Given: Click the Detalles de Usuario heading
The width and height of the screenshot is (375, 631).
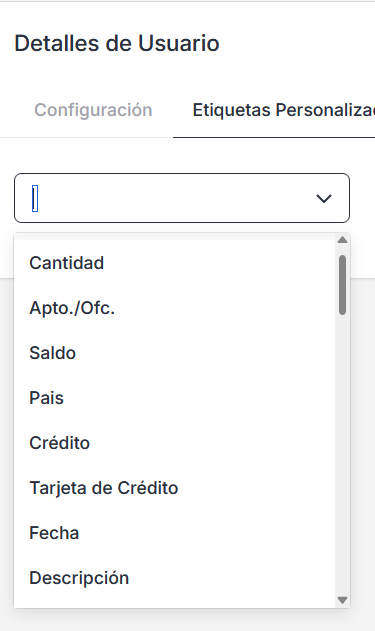Looking at the screenshot, I should [117, 43].
